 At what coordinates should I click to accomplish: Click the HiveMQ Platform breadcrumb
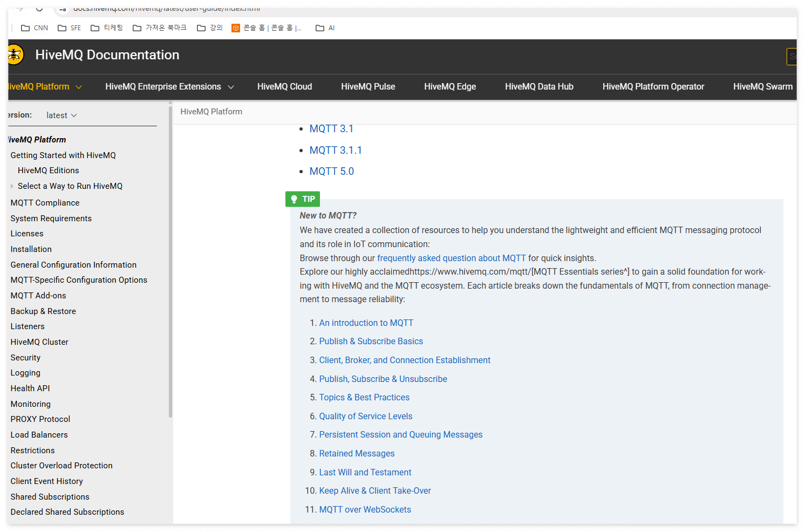(x=212, y=112)
